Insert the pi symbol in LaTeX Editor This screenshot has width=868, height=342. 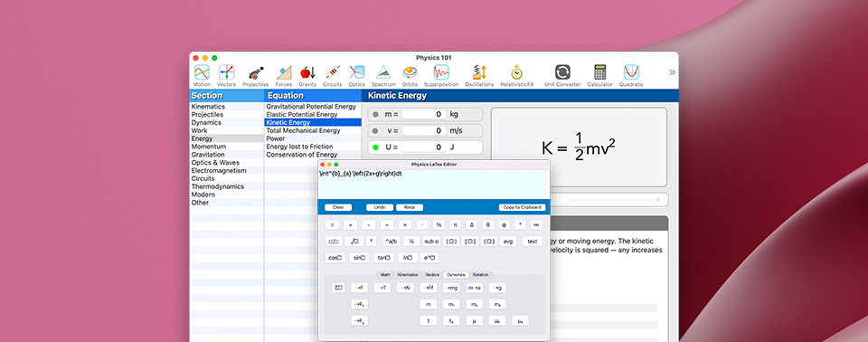[x=455, y=225]
